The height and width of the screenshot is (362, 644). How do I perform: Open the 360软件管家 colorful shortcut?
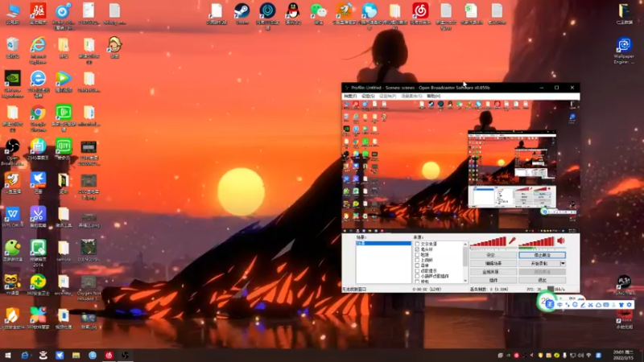coord(38,319)
